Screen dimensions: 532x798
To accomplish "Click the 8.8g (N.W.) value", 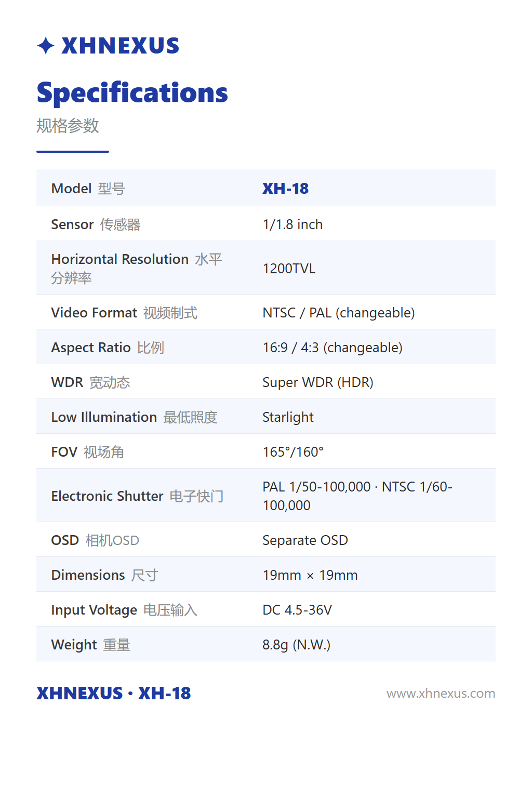I will coord(296,645).
